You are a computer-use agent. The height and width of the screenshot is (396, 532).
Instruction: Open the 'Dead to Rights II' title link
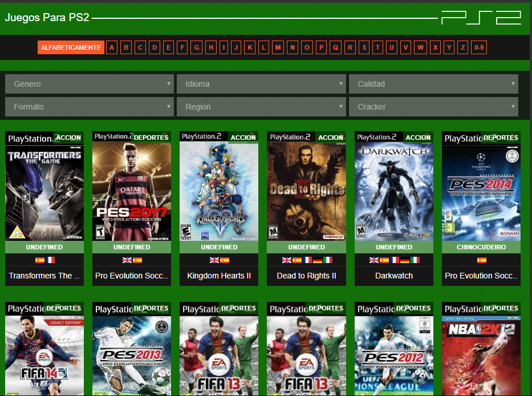(306, 276)
